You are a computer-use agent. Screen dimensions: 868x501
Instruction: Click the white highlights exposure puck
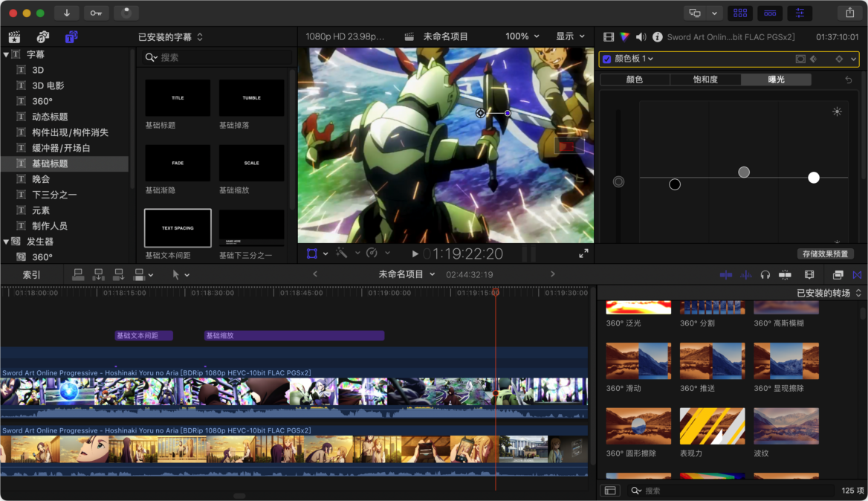point(813,178)
